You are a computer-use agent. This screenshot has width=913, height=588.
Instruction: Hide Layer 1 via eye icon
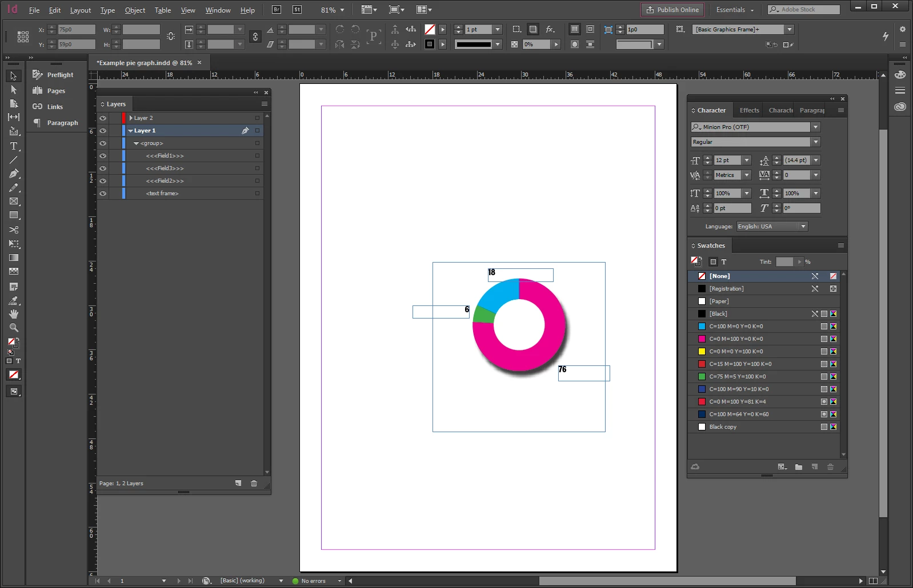click(103, 131)
